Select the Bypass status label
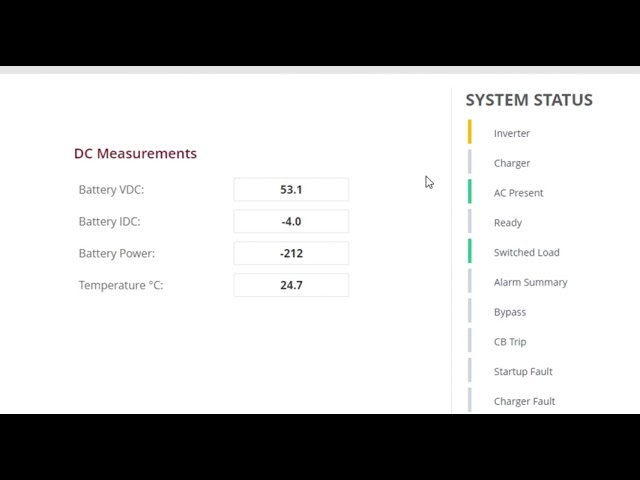This screenshot has height=480, width=640. (x=509, y=312)
